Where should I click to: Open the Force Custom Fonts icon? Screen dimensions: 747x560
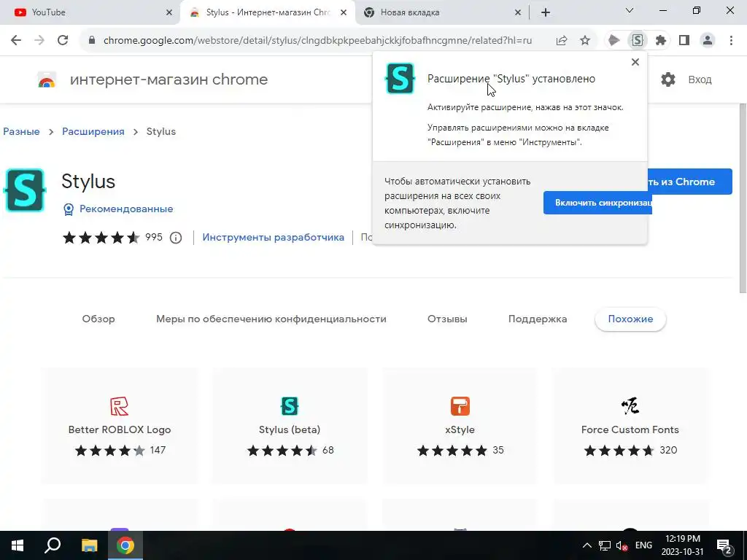[630, 406]
